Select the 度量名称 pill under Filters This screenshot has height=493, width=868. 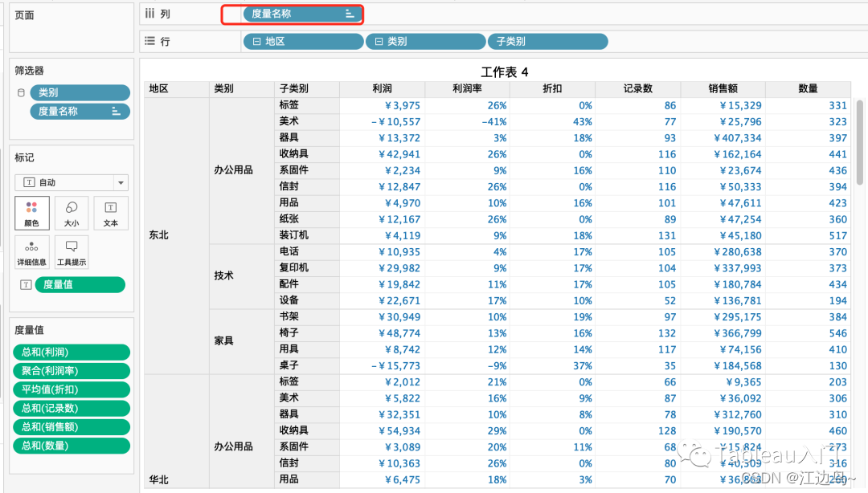79,111
